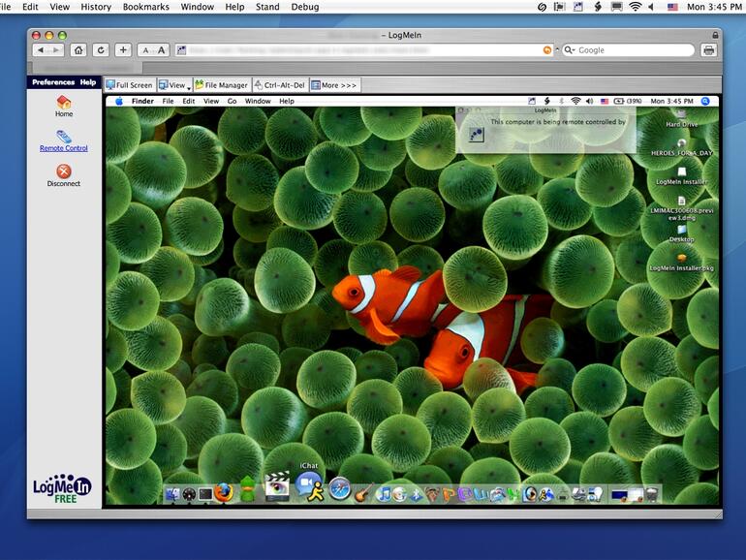Open the Bookmarks menu
The image size is (746, 560).
pyautogui.click(x=147, y=7)
